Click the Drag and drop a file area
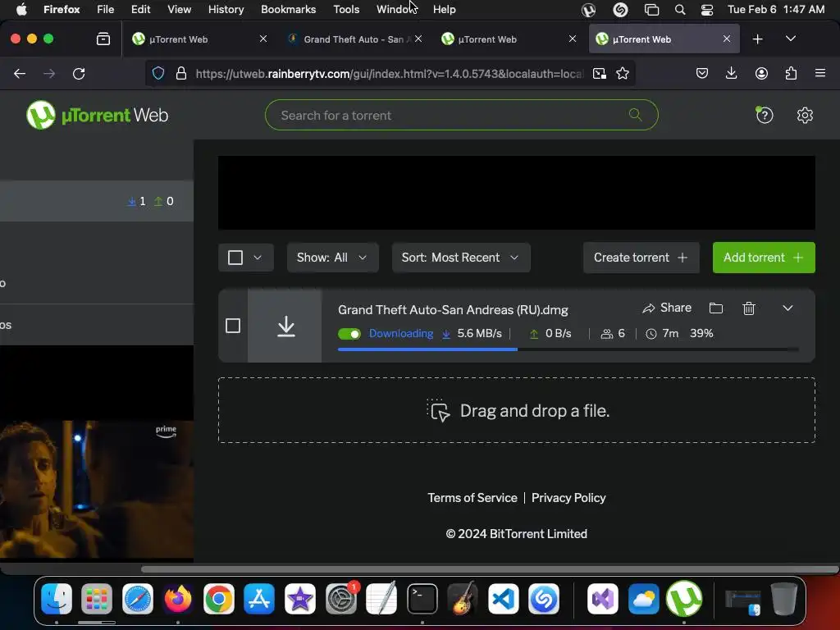The image size is (840, 630). [517, 410]
